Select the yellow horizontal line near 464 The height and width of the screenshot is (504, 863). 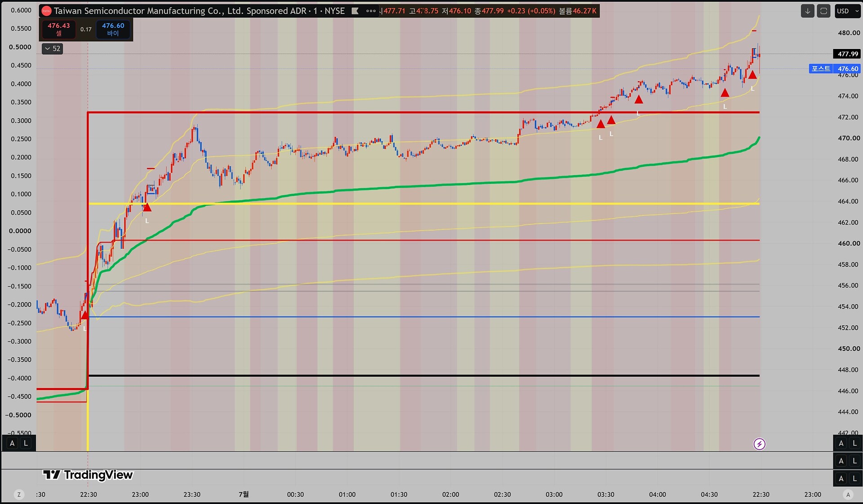pyautogui.click(x=423, y=204)
